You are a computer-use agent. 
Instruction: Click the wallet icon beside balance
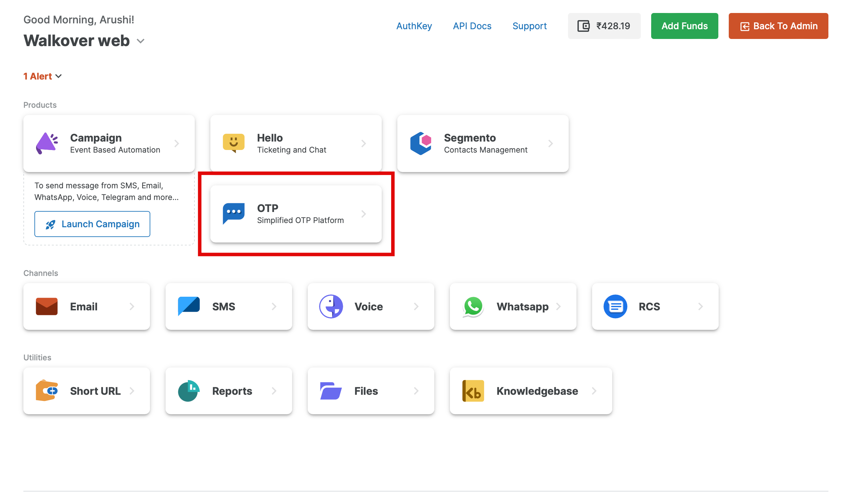tap(583, 26)
